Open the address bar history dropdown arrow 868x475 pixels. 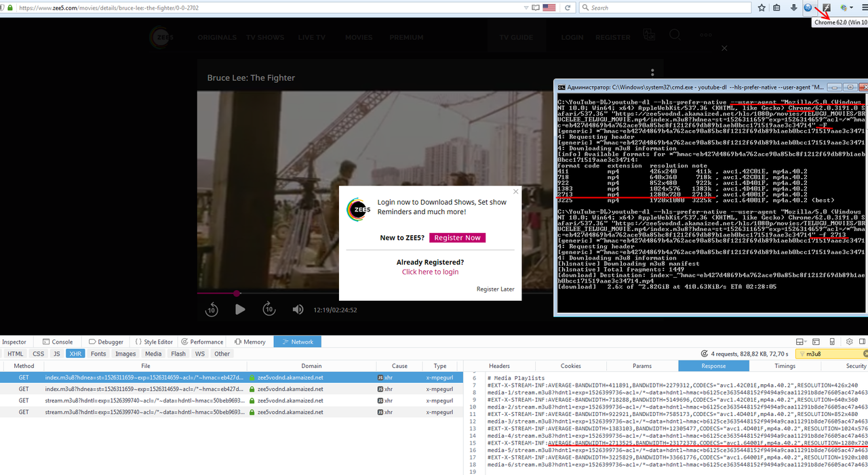coord(526,7)
